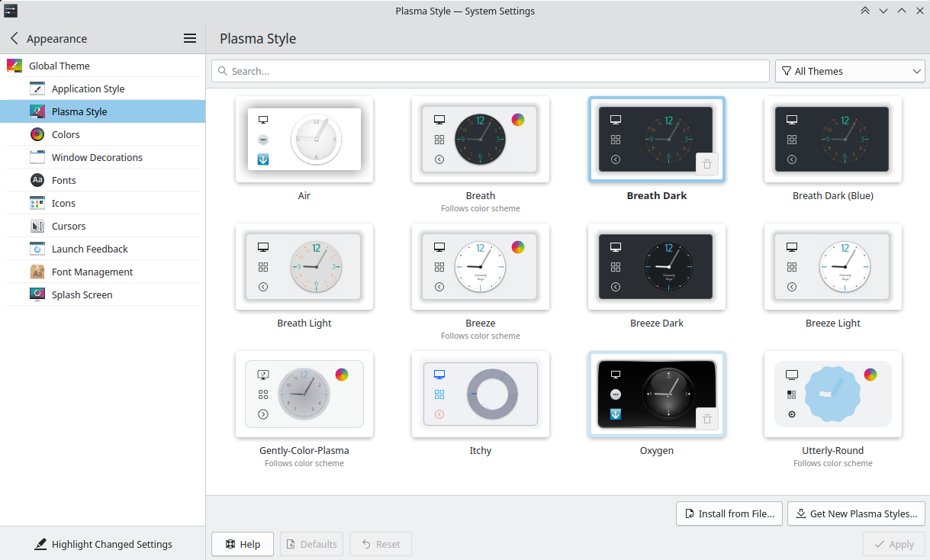The height and width of the screenshot is (560, 930).
Task: Focus the Search text field
Action: 491,71
